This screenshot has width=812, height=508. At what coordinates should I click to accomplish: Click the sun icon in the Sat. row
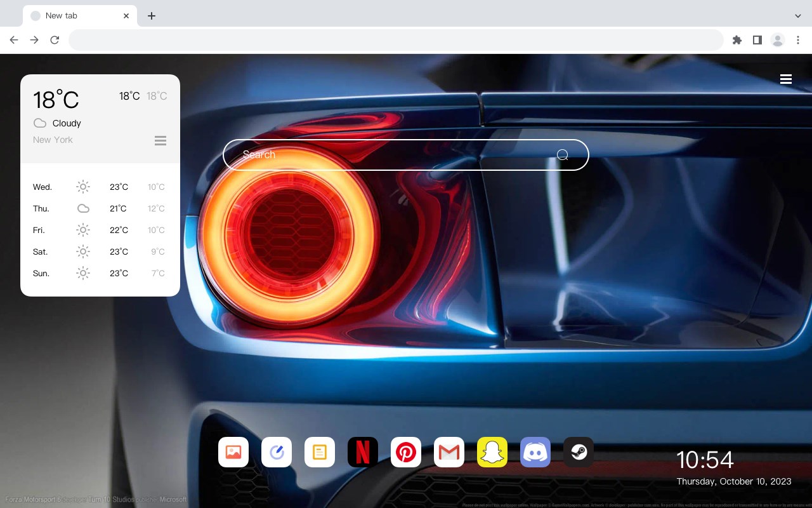pos(83,251)
